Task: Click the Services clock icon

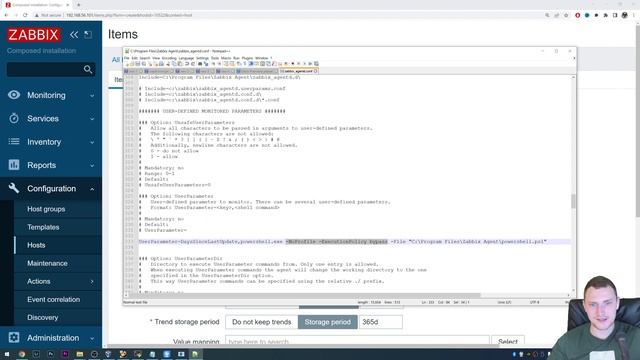Action: (x=13, y=118)
